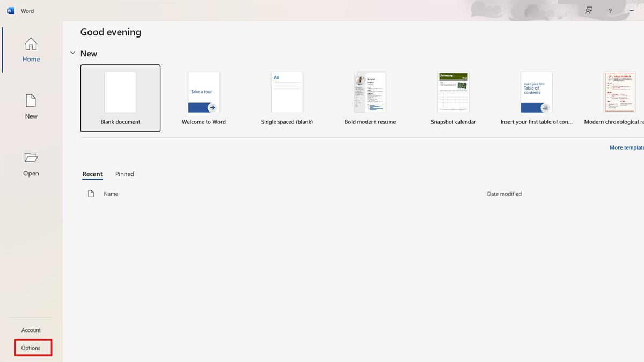The width and height of the screenshot is (644, 362).
Task: Click the file icon in Name column header
Action: click(x=91, y=194)
